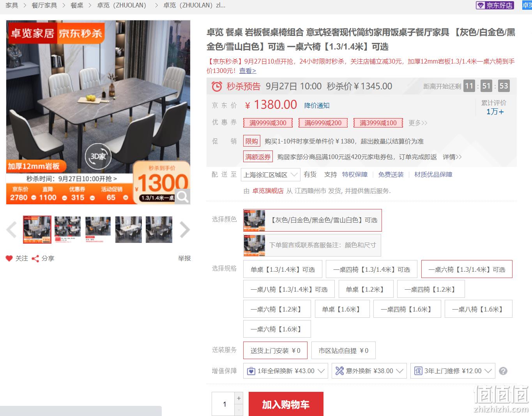Claim coupon 满6999减200
Screen dimensions: 532x416
point(323,123)
